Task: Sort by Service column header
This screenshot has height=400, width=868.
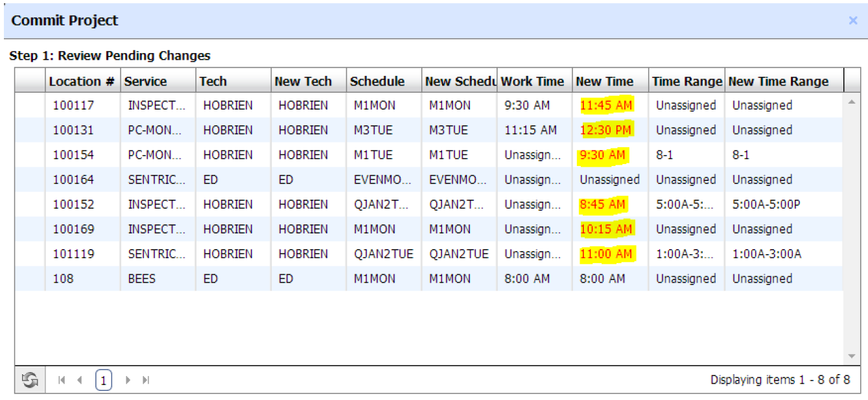Action: 146,82
